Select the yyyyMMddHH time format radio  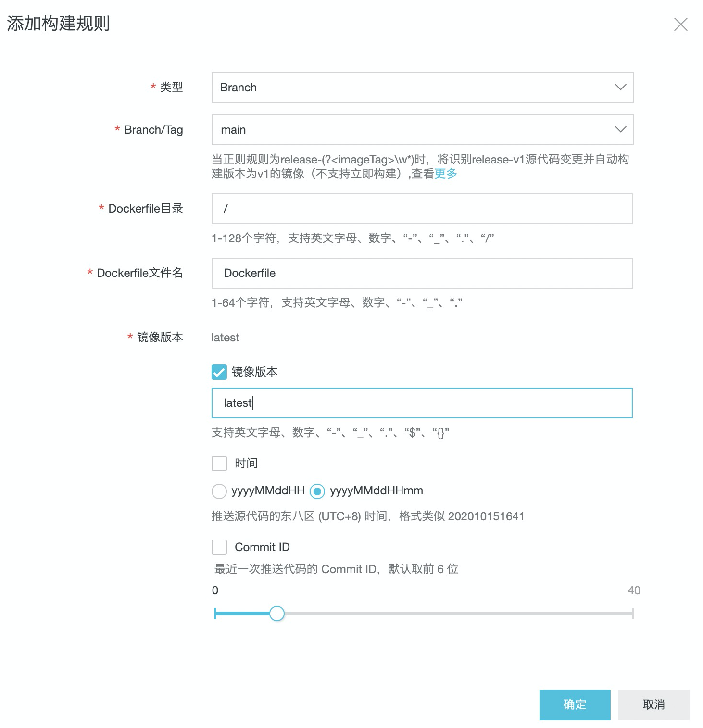tap(219, 491)
